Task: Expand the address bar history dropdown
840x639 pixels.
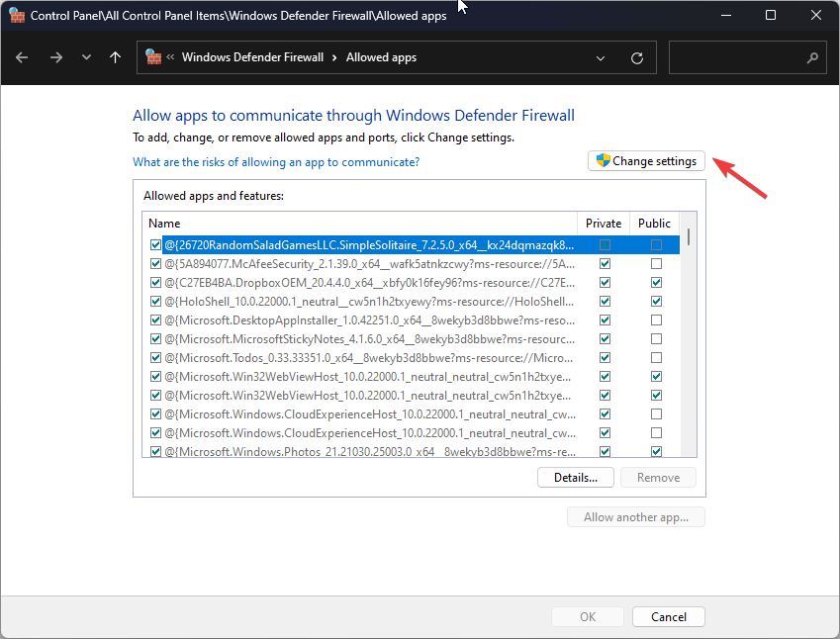Action: pos(601,57)
